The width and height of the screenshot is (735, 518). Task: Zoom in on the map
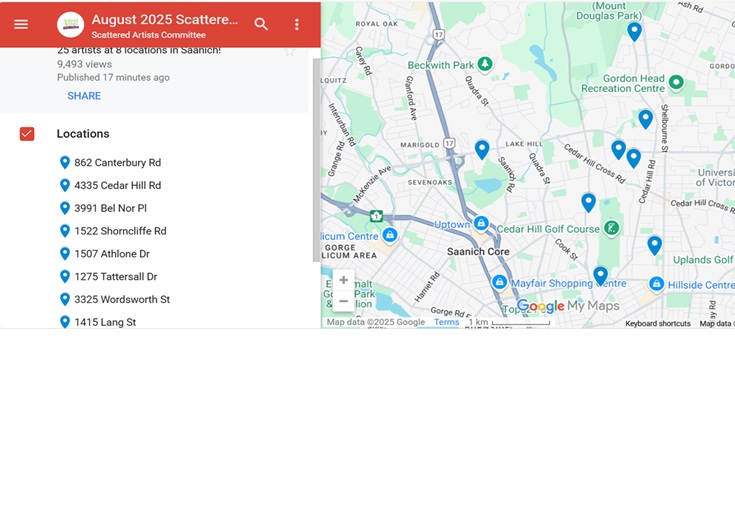(343, 280)
